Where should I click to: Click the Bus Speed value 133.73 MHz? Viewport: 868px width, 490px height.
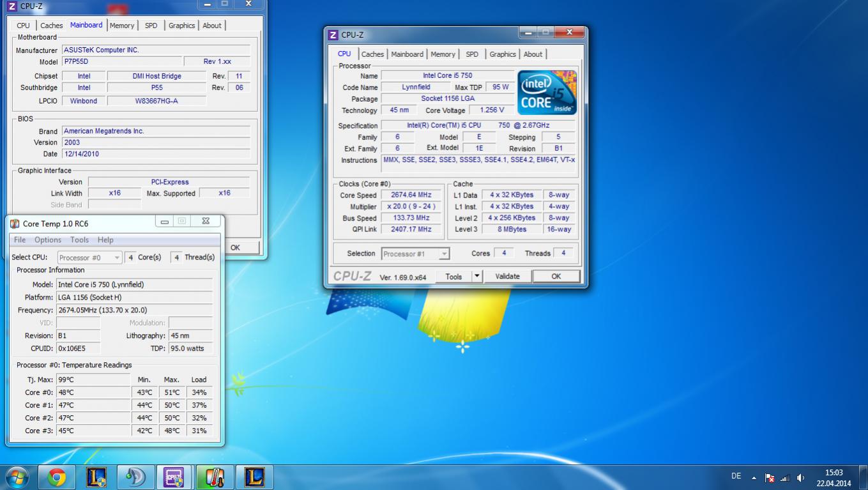[411, 218]
